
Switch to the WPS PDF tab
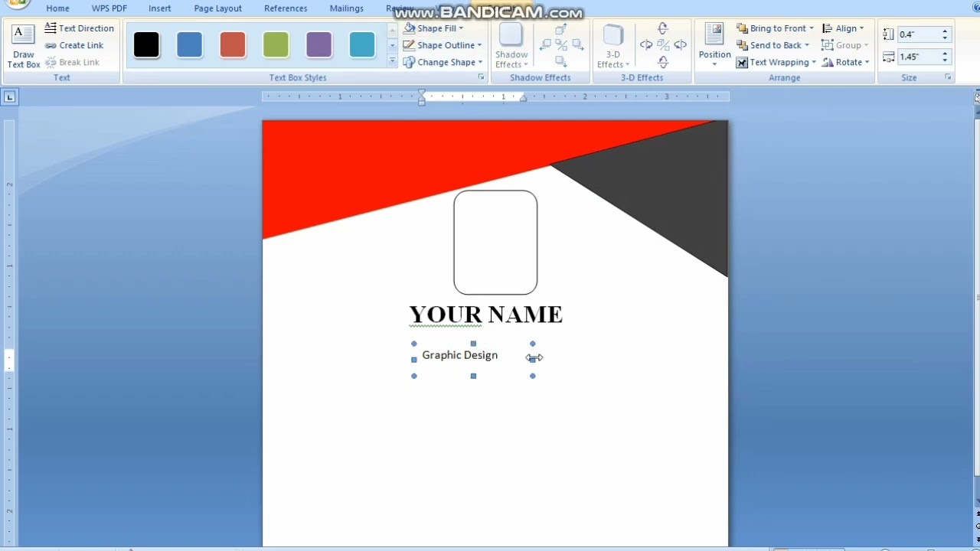coord(109,8)
